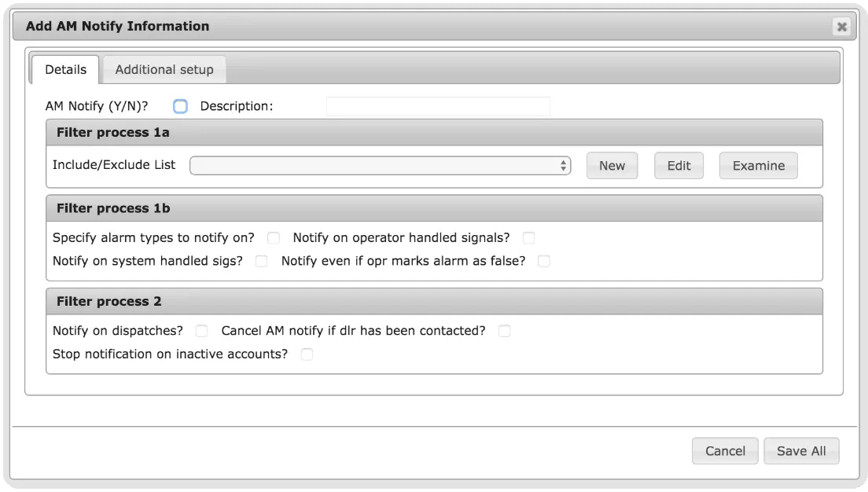Check Notify on dispatches option

[201, 331]
